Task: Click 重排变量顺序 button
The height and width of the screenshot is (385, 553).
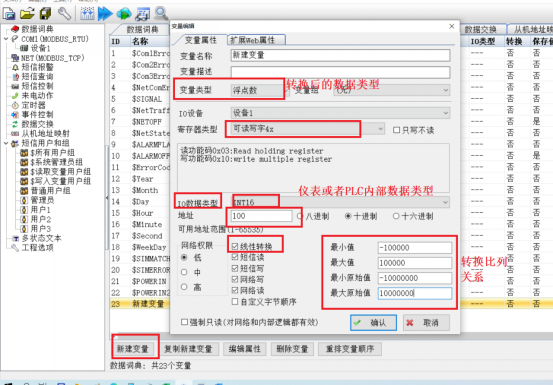Action: pos(350,349)
